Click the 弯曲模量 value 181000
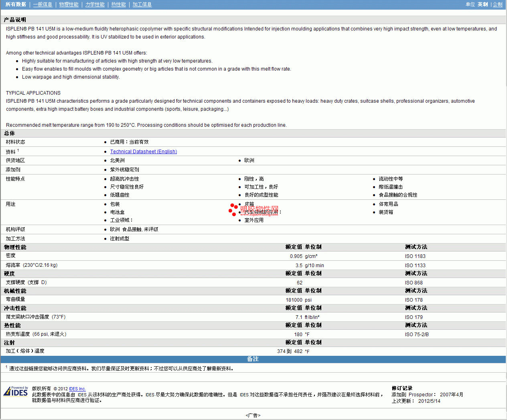 [294, 300]
